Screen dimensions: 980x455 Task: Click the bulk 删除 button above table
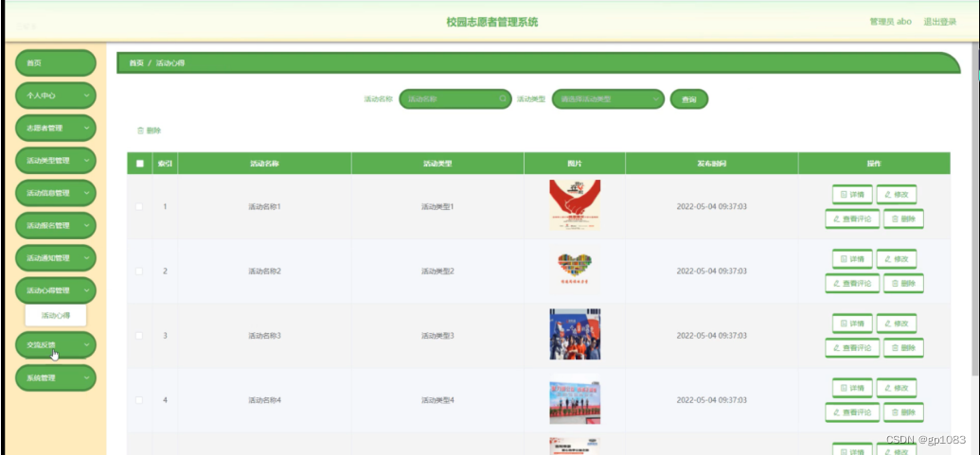[x=149, y=131]
